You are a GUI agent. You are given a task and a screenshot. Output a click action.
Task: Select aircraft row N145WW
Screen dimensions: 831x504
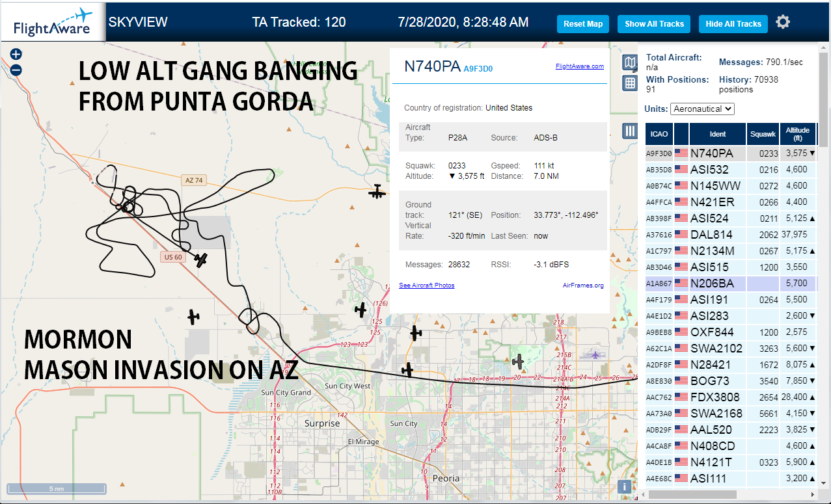point(731,186)
